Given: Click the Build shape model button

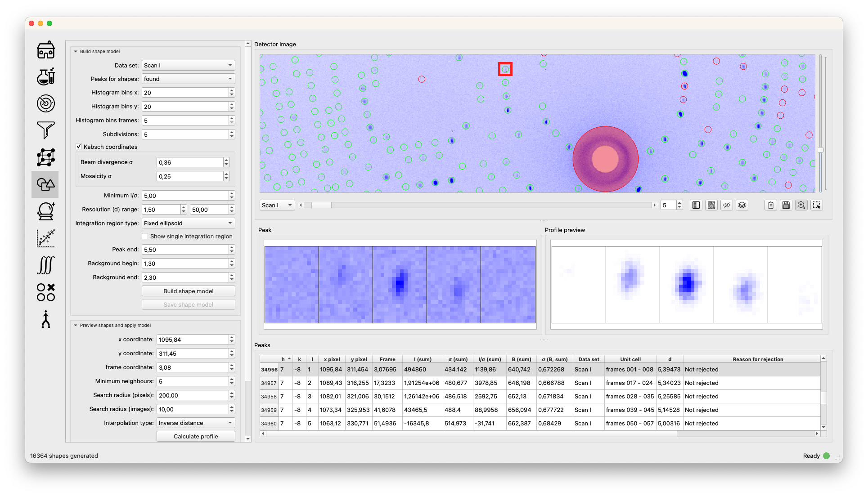Looking at the screenshot, I should (x=188, y=291).
